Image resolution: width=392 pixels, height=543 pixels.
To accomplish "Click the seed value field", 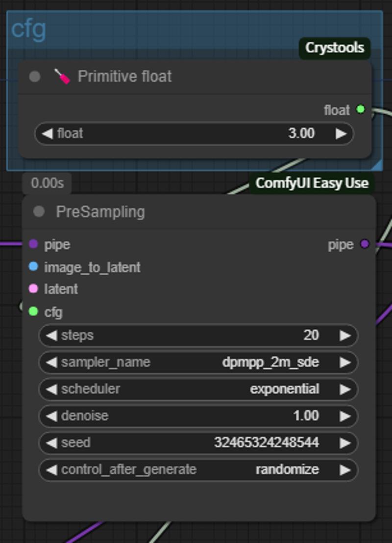I will coord(198,442).
